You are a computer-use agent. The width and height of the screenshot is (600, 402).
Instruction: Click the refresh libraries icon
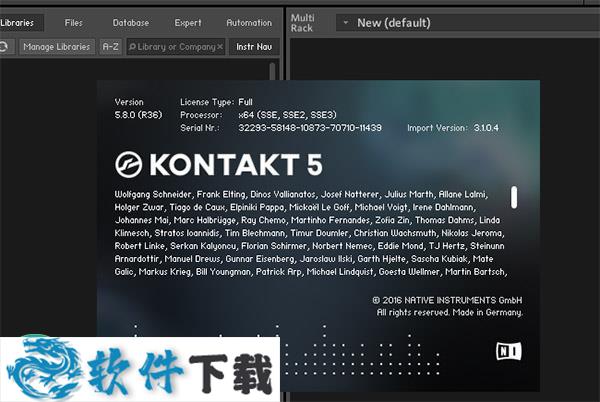coord(5,47)
